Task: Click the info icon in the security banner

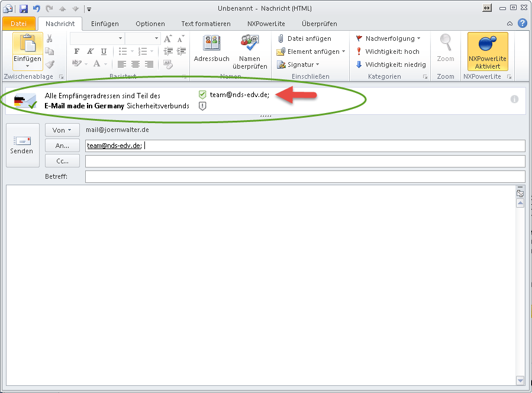Action: [514, 99]
